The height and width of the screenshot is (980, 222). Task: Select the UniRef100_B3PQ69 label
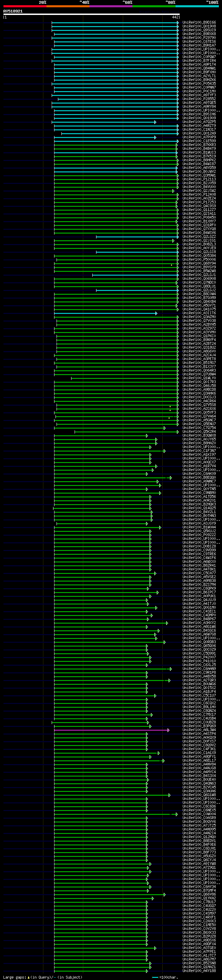pyautogui.click(x=199, y=726)
